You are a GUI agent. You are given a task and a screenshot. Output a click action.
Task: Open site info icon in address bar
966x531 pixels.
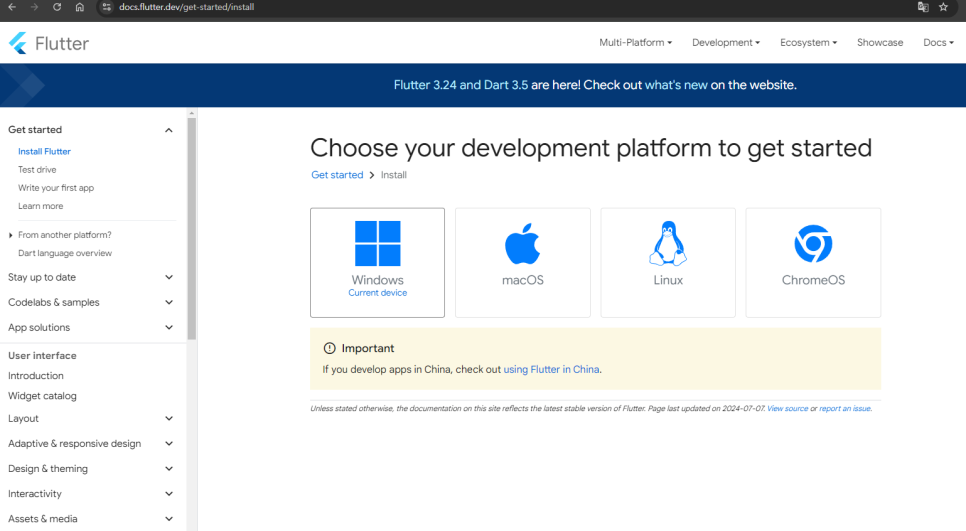[107, 7]
